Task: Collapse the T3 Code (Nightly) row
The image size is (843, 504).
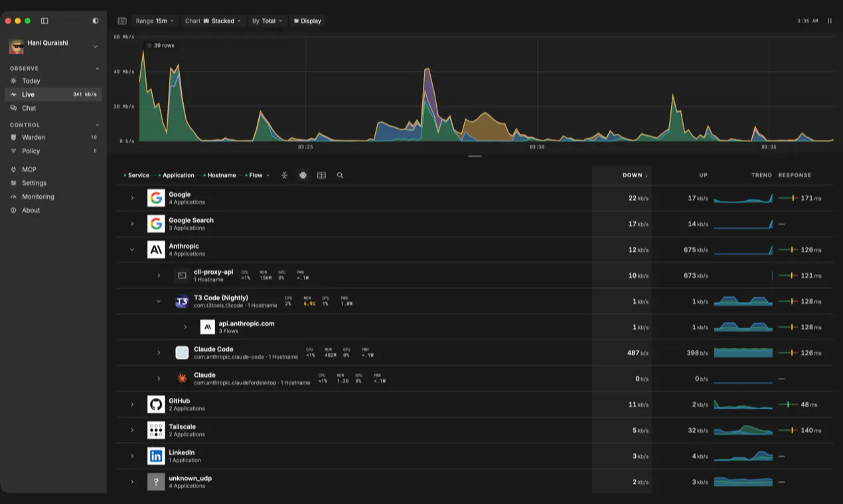Action: pos(159,301)
